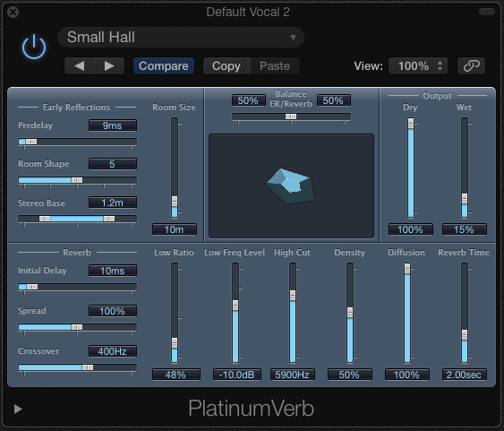The width and height of the screenshot is (504, 431).
Task: Load next preset with right arrow
Action: pyautogui.click(x=109, y=66)
